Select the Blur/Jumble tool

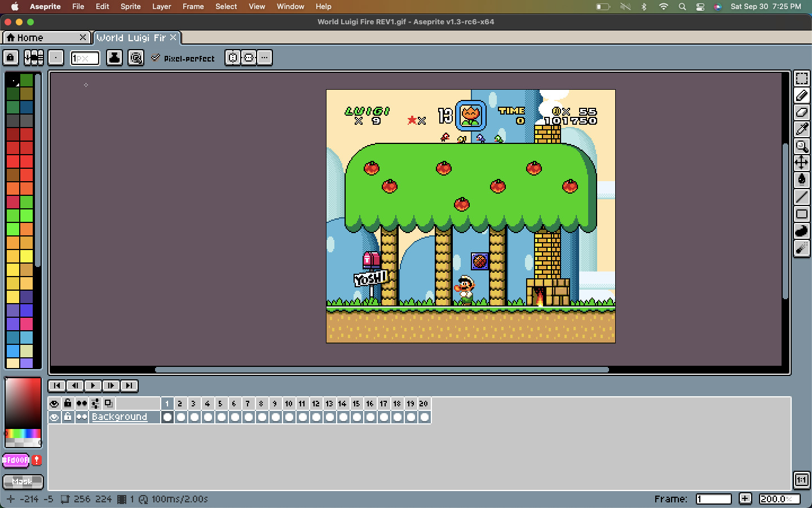801,248
